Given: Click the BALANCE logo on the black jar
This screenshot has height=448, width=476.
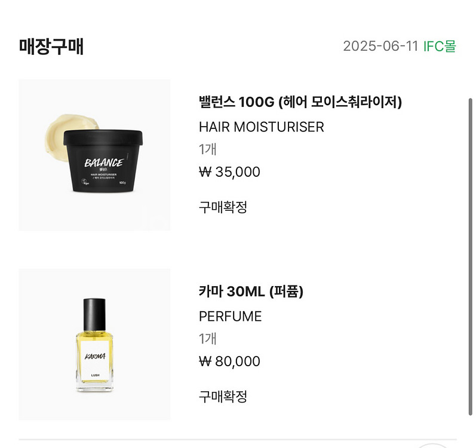Looking at the screenshot, I should 103,162.
